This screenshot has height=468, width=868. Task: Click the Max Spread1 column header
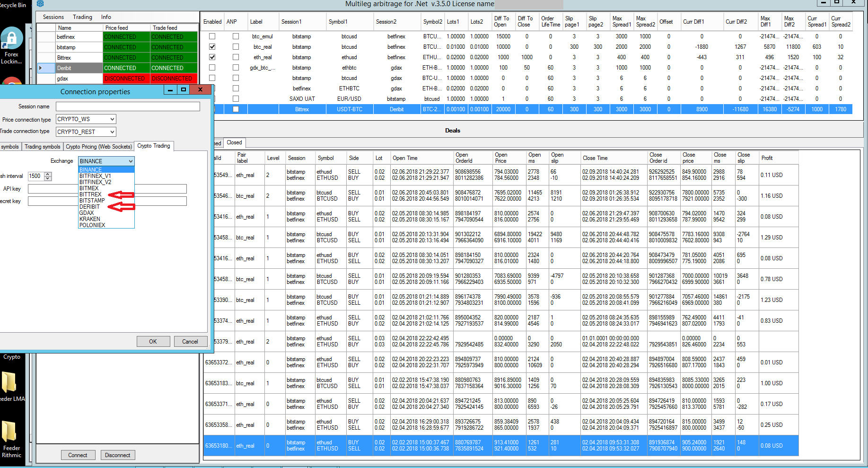coord(622,22)
